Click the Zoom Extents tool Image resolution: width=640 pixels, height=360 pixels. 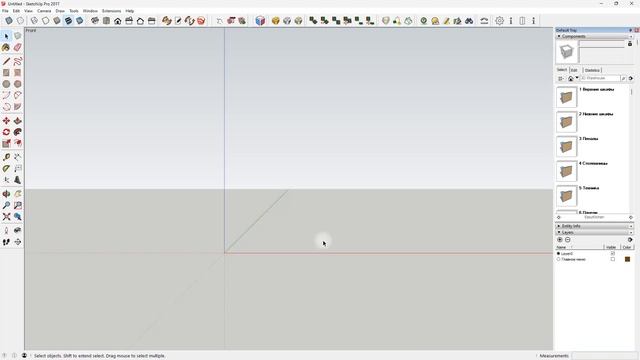pos(6,217)
